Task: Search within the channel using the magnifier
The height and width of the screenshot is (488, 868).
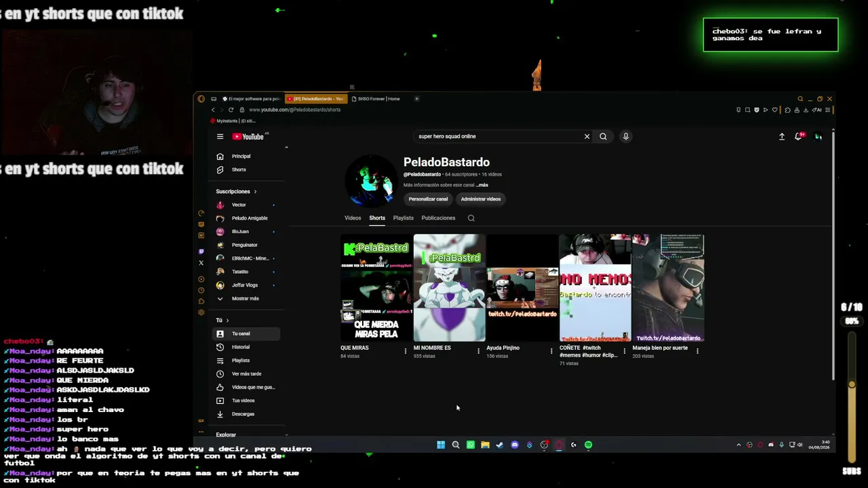Action: (x=471, y=218)
